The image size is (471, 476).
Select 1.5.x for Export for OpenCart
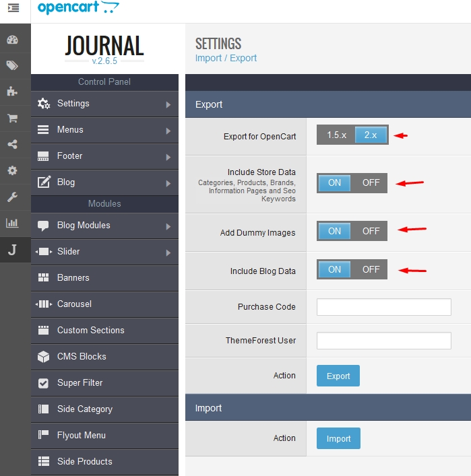(336, 135)
